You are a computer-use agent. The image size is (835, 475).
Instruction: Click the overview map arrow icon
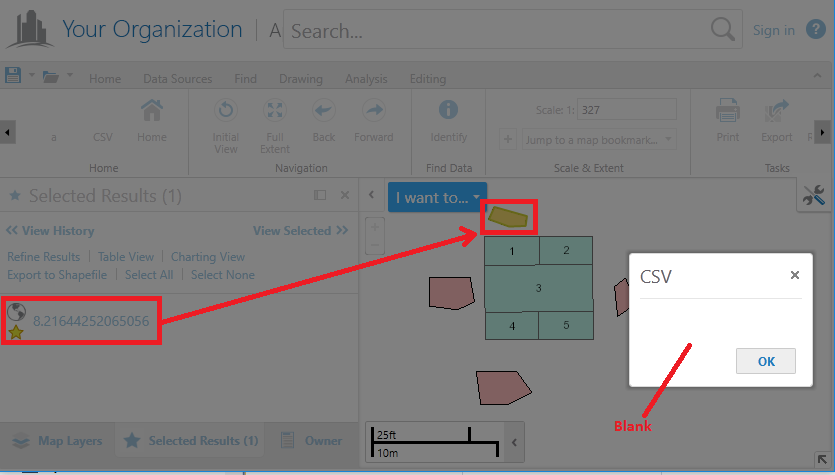tap(823, 459)
